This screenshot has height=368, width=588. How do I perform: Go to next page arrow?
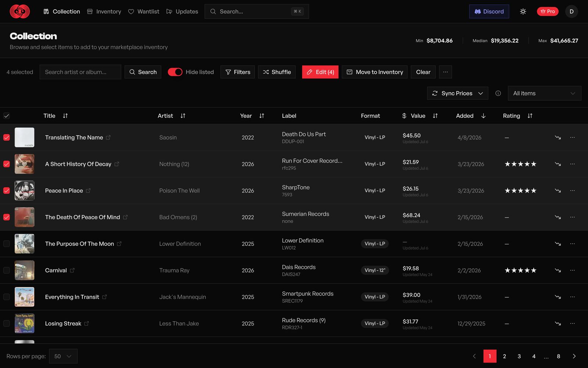pyautogui.click(x=574, y=356)
